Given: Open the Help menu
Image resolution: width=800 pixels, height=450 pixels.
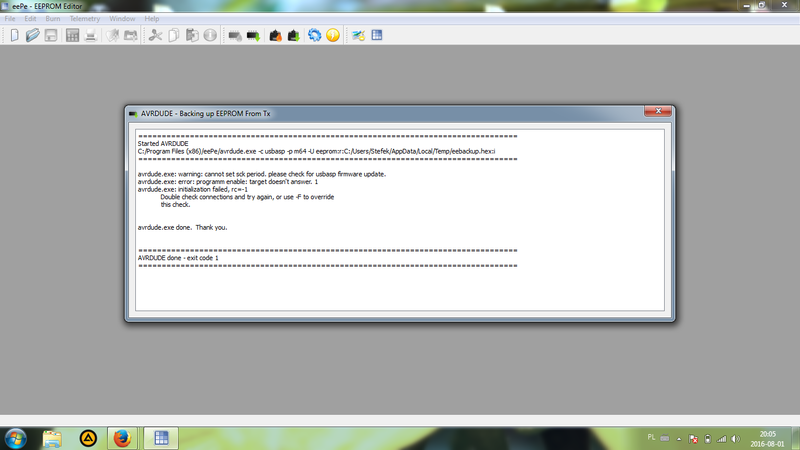Looking at the screenshot, I should (152, 18).
